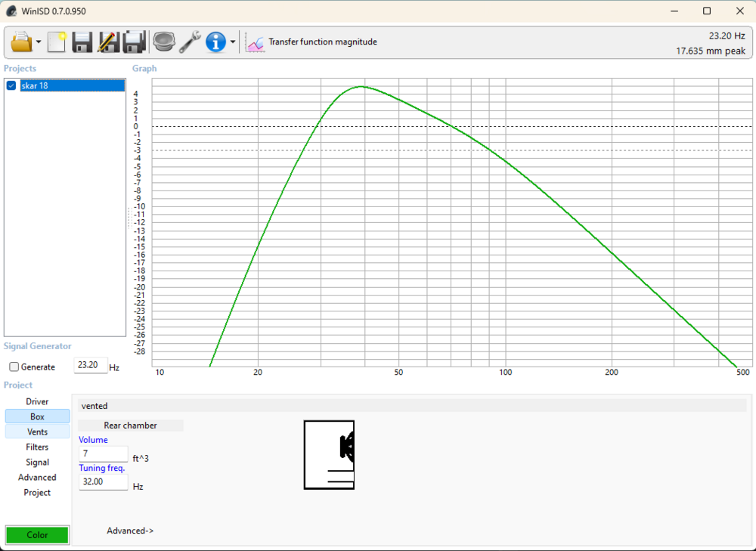Click the signal generator frequency field
756x551 pixels.
tap(91, 365)
